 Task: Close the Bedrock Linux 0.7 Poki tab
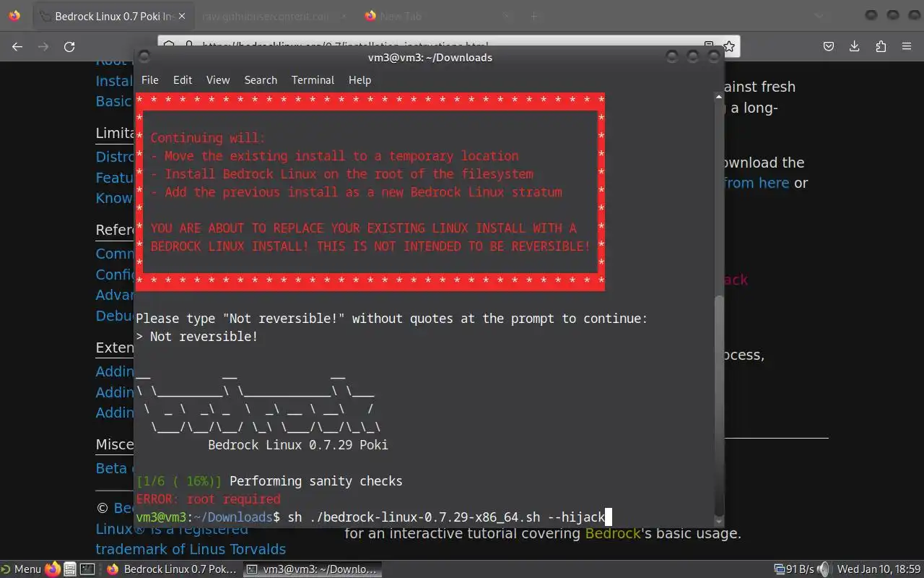coord(181,16)
